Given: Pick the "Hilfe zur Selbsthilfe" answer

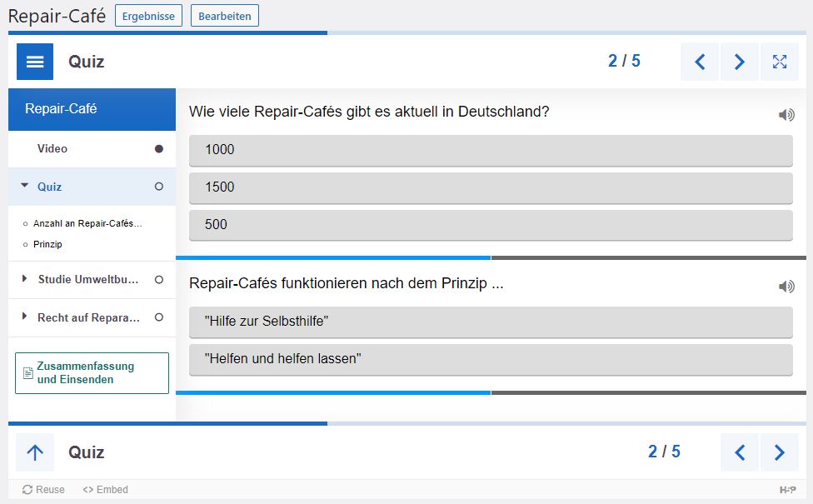Looking at the screenshot, I should pos(491,322).
